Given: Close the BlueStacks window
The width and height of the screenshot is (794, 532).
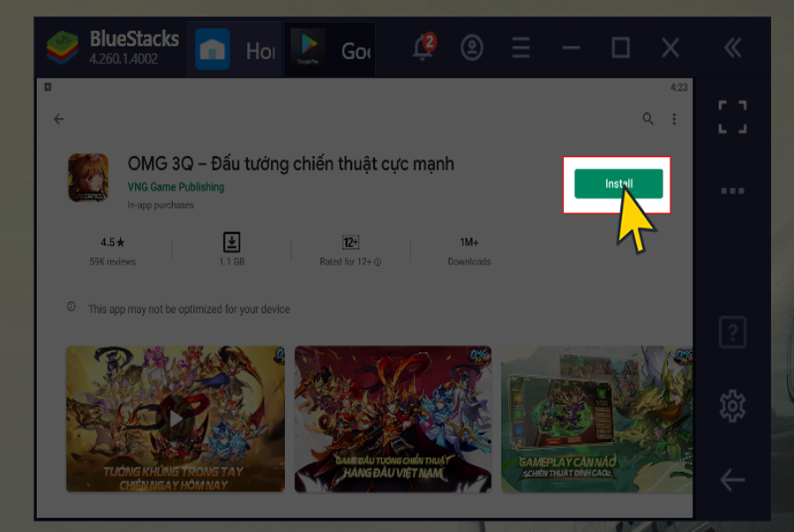Looking at the screenshot, I should pos(670,49).
